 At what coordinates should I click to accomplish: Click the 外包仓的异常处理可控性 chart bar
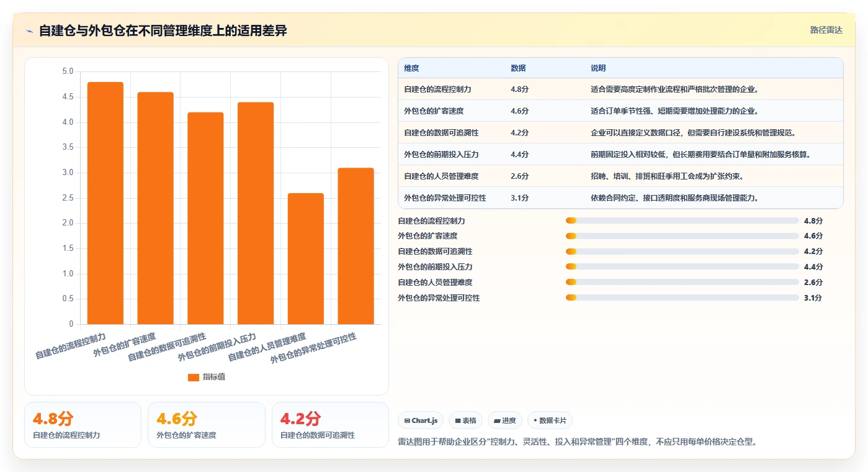click(x=356, y=246)
